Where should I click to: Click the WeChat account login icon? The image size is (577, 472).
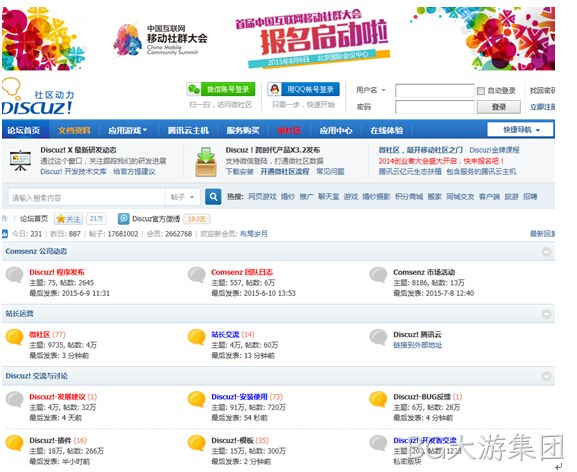tap(194, 89)
